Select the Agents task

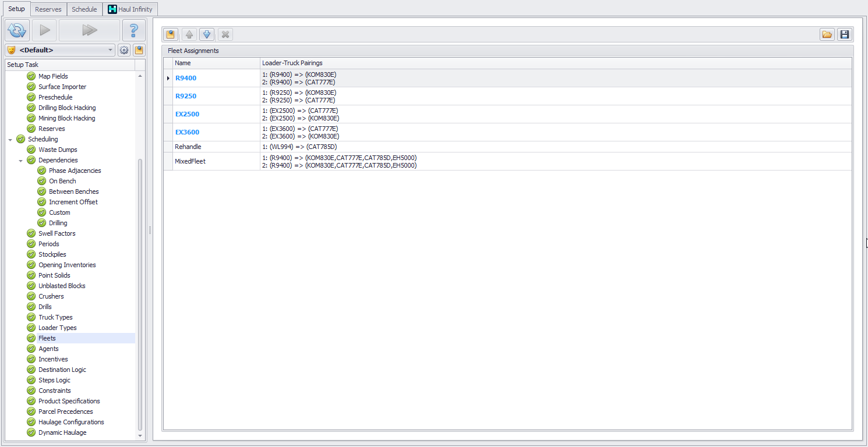point(48,349)
